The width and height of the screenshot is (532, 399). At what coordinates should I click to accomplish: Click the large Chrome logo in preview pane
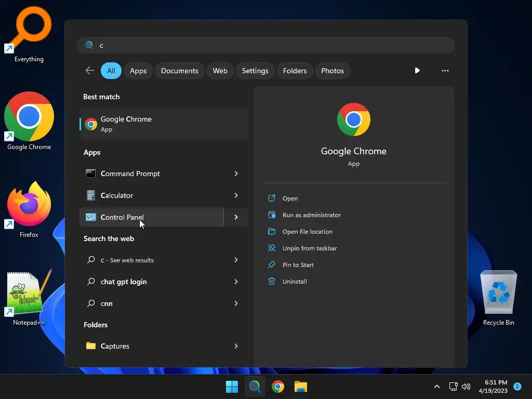(x=353, y=119)
